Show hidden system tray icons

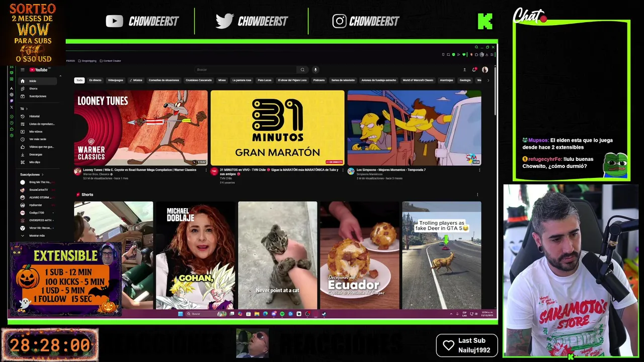pos(451,314)
